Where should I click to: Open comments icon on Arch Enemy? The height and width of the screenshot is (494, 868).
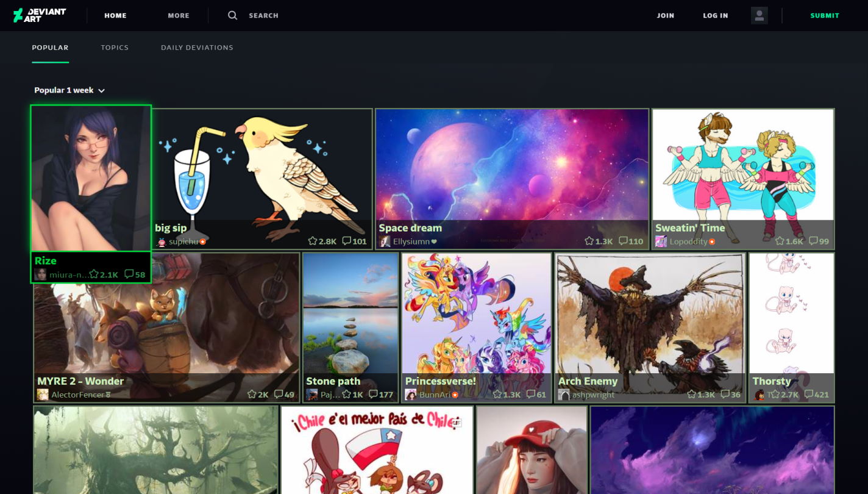tap(725, 395)
